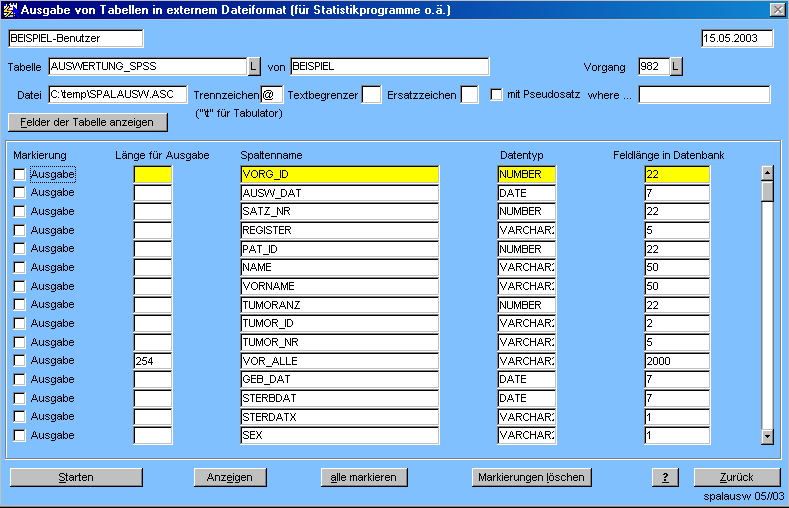789x508 pixels.
Task: Tick the Ausgabe checkbox for SEX row
Action: click(19, 436)
